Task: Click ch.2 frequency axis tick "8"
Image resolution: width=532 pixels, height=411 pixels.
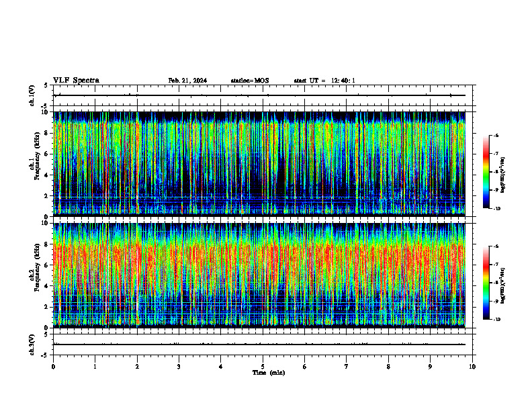Action: (46, 244)
